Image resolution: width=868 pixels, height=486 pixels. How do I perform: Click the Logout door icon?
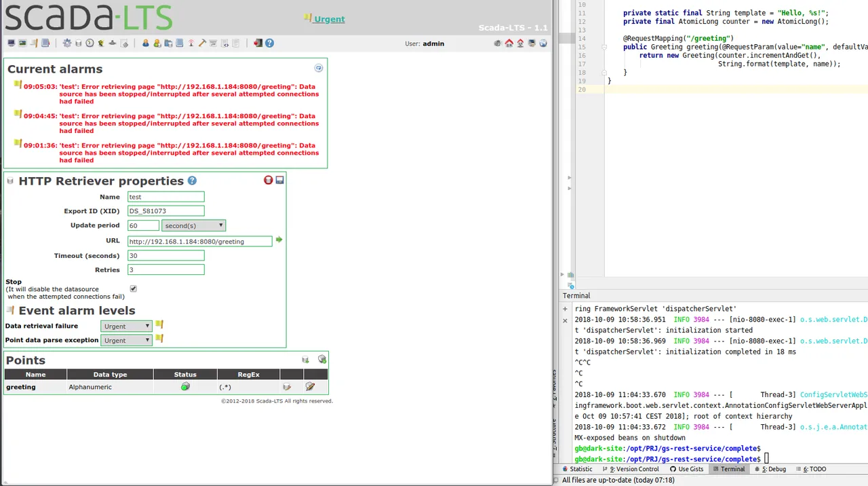click(258, 43)
